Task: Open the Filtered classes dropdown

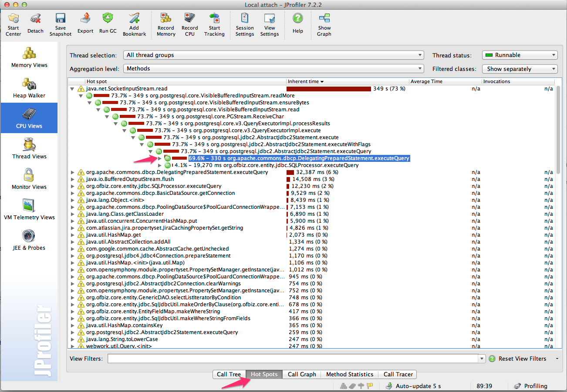Action: [x=520, y=69]
